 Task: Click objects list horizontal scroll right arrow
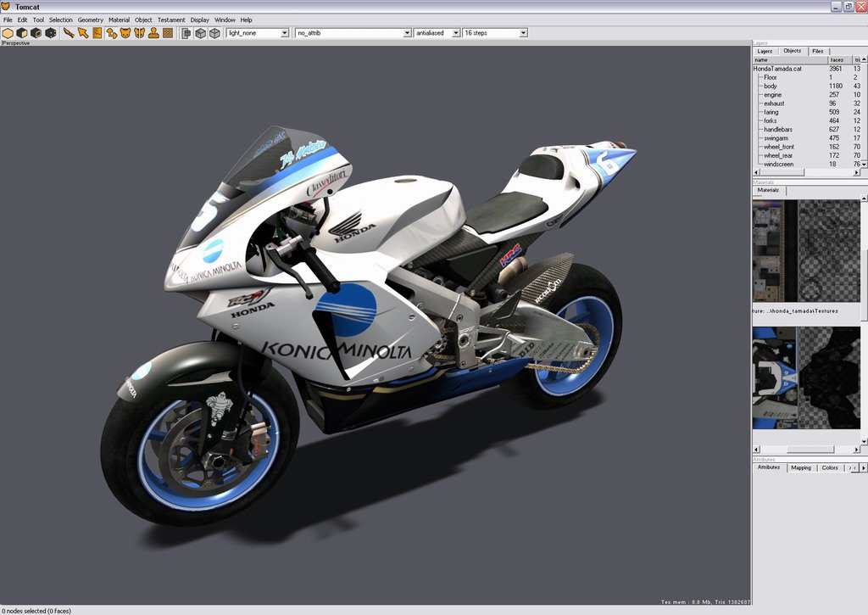tap(856, 173)
